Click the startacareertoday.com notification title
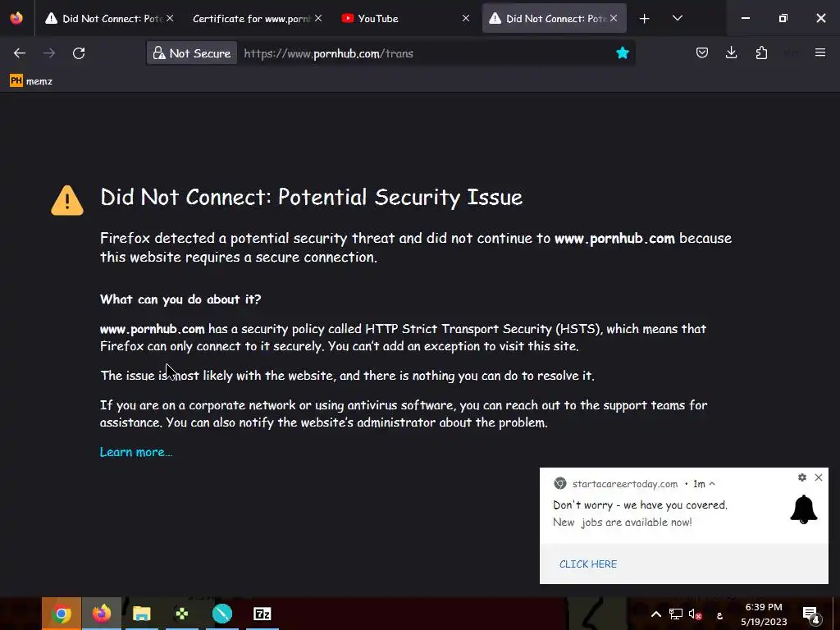This screenshot has width=840, height=630. [x=624, y=484]
